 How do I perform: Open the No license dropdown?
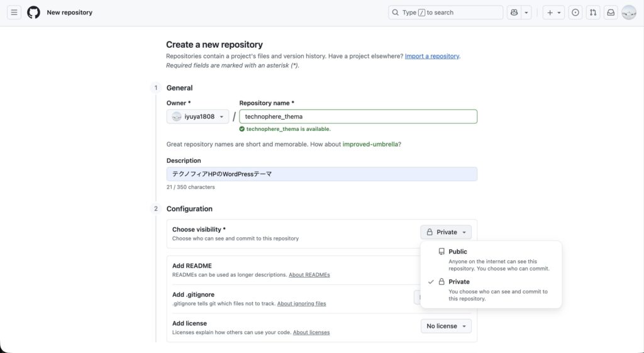[x=446, y=326]
